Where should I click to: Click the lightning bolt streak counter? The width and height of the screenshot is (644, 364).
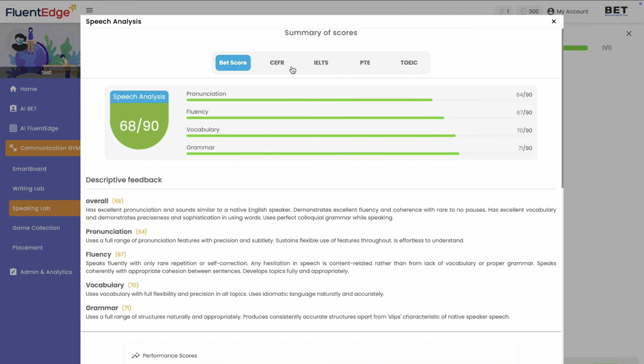pyautogui.click(x=504, y=11)
